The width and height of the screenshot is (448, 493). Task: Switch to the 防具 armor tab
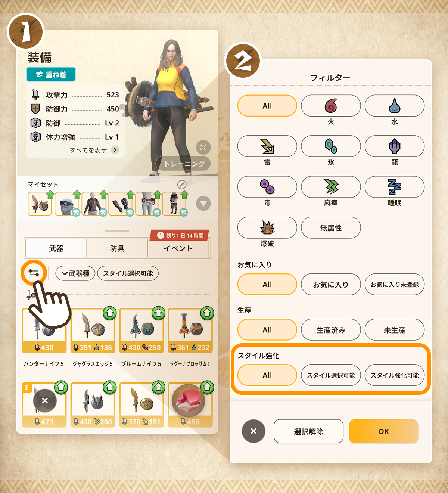[117, 248]
